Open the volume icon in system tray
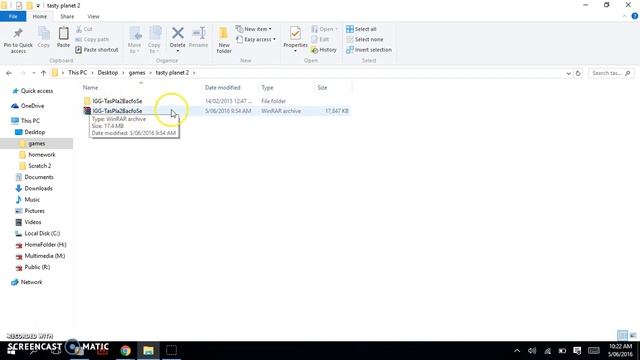The height and width of the screenshot is (360, 640). point(532,351)
